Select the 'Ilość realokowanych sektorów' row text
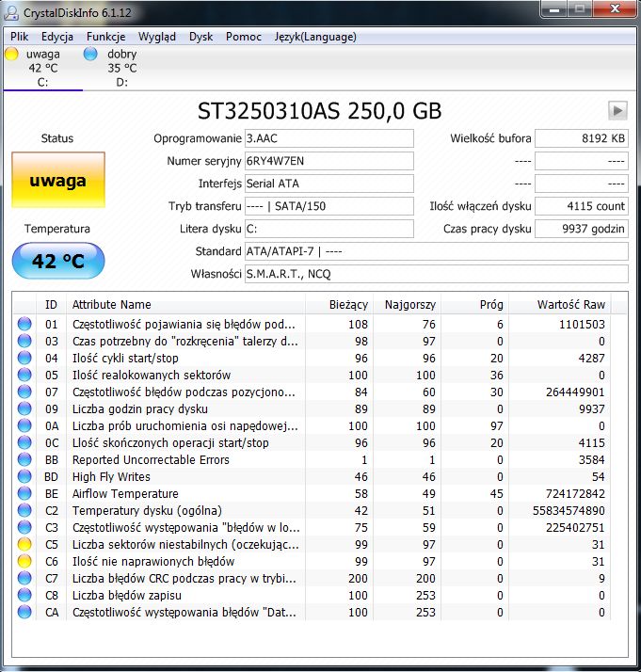This screenshot has width=641, height=672. (152, 375)
